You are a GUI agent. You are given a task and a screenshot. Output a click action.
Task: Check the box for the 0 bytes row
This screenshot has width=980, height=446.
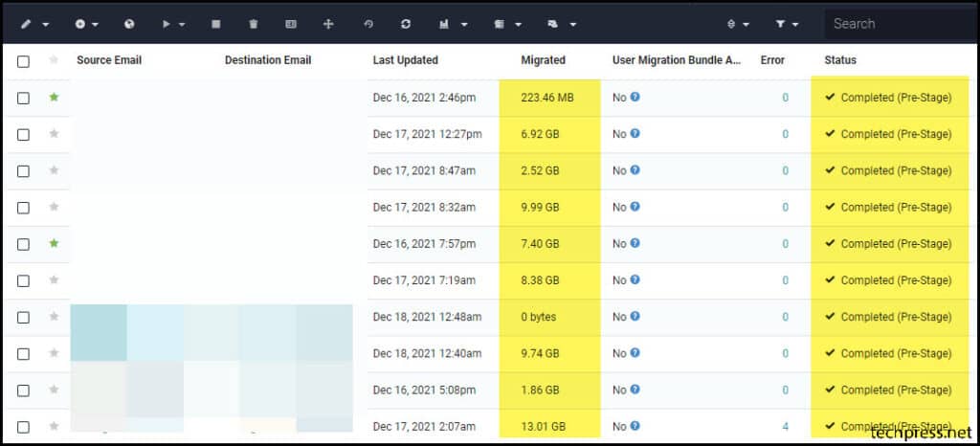coord(23,318)
